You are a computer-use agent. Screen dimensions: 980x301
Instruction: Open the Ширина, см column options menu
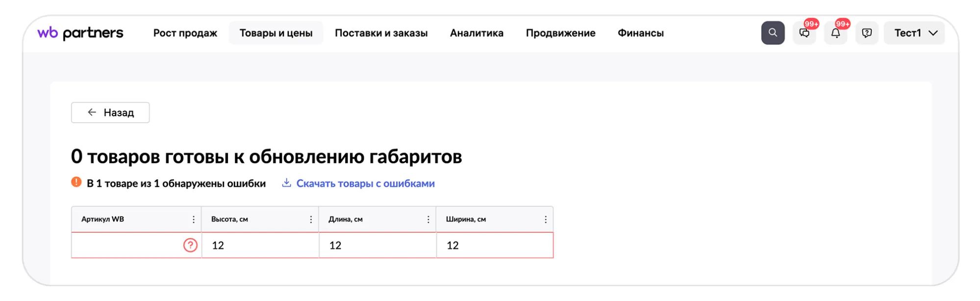point(545,219)
